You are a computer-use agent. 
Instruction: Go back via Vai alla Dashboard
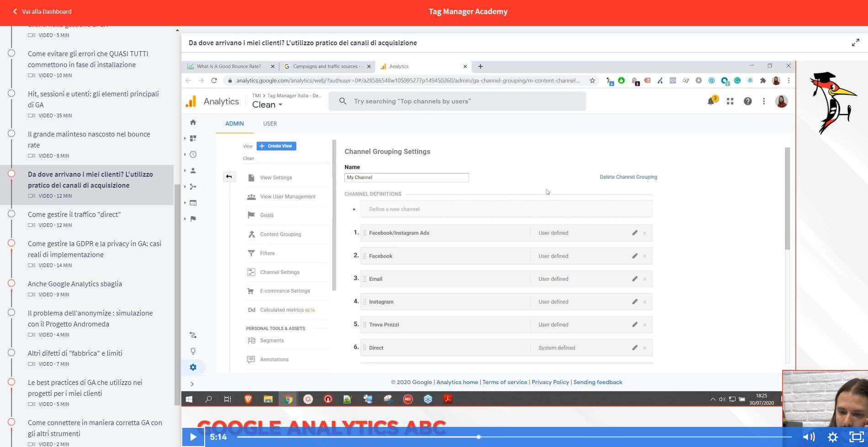coord(42,11)
